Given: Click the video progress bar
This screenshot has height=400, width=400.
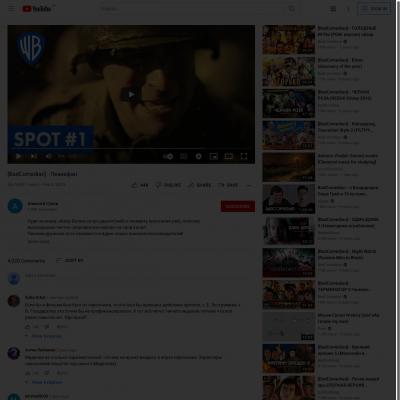Looking at the screenshot, I should pyautogui.click(x=131, y=148).
